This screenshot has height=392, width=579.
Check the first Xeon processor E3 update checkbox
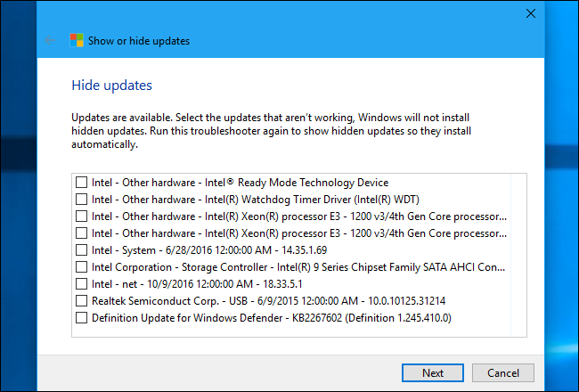click(82, 216)
